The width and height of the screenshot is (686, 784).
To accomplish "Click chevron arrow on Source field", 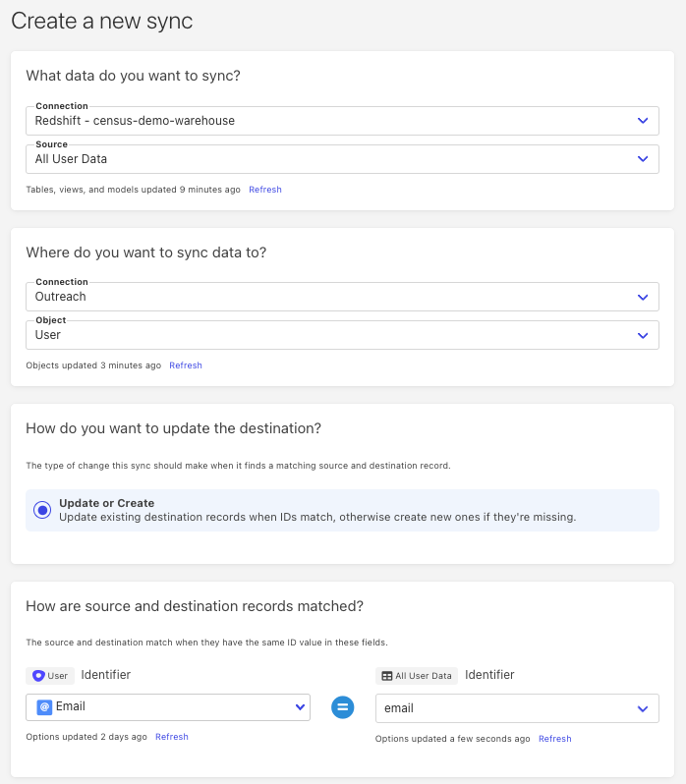I will (x=643, y=159).
